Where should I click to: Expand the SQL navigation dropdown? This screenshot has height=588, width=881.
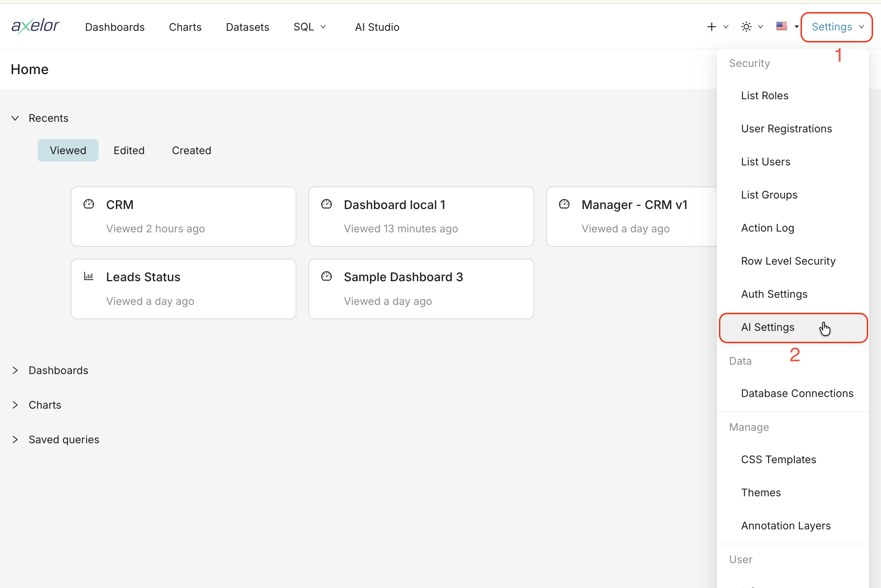(x=310, y=27)
